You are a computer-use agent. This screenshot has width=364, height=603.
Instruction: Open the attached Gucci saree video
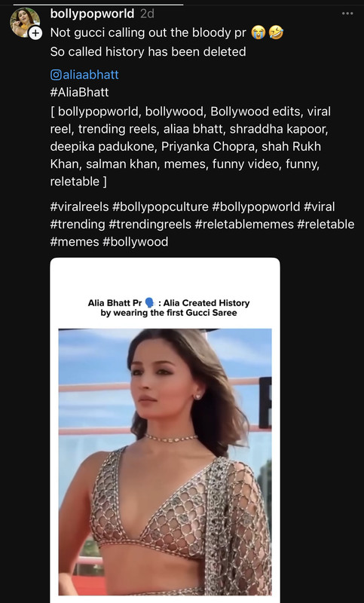pos(165,430)
